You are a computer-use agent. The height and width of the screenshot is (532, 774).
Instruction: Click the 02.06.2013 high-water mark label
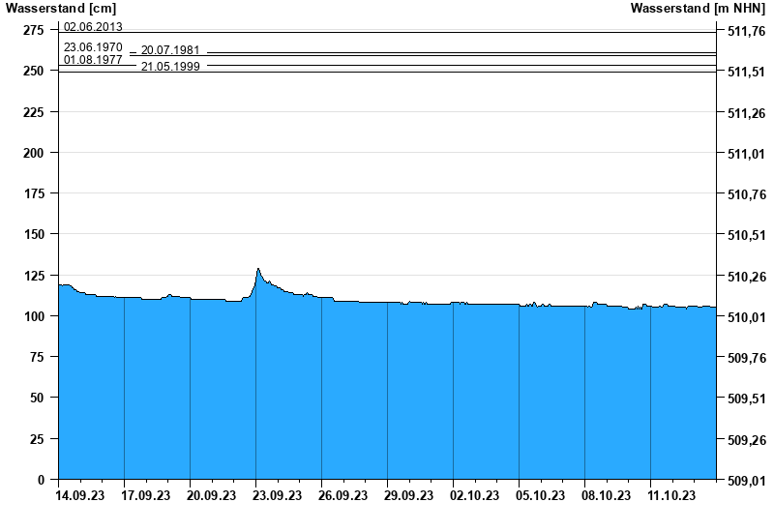[93, 27]
